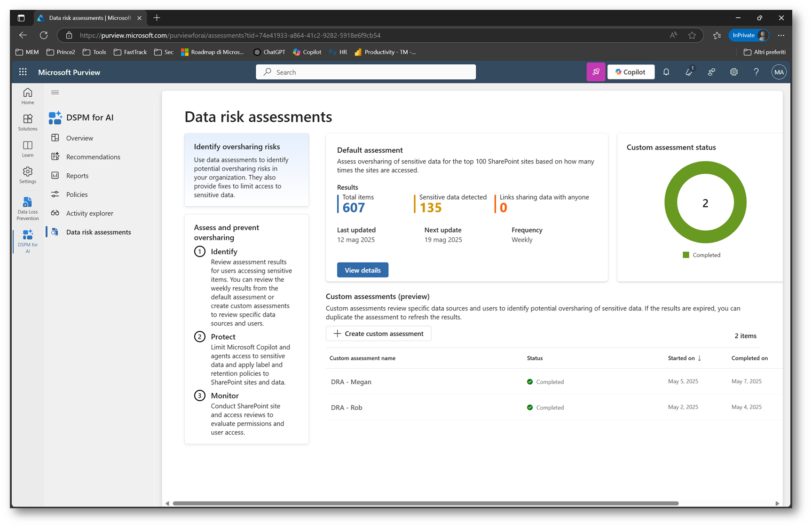Click the Read aloud icon in address bar

673,35
